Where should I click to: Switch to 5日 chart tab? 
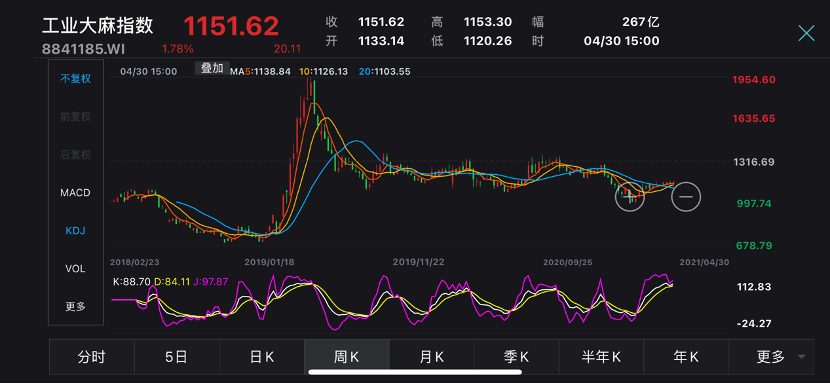pyautogui.click(x=177, y=357)
